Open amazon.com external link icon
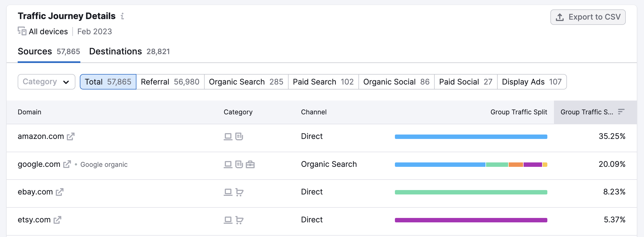Screen dimensions: 644x237 [71, 136]
